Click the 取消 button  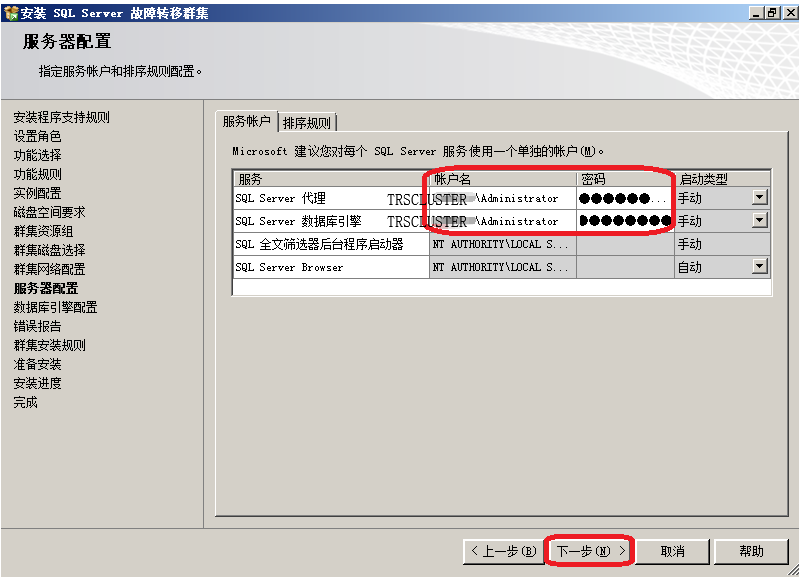click(x=672, y=552)
